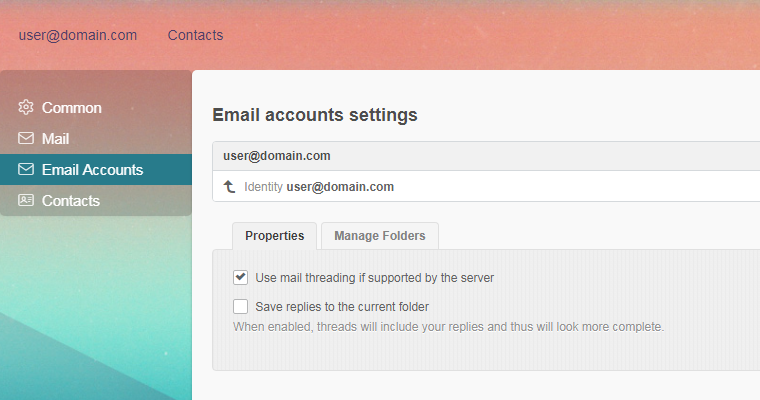Click the 'Save replies to the current folder' label

pyautogui.click(x=342, y=307)
